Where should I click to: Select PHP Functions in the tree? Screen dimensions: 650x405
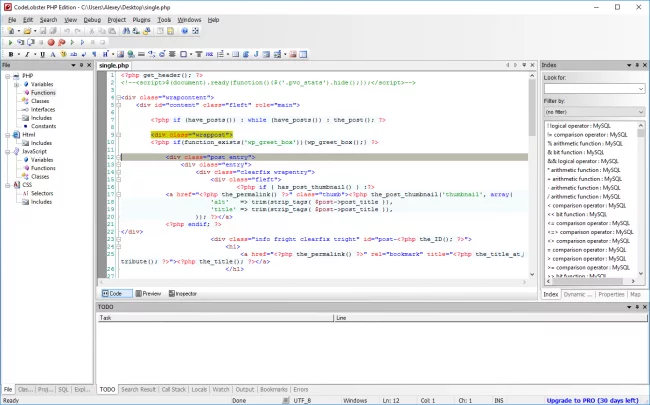tap(43, 93)
